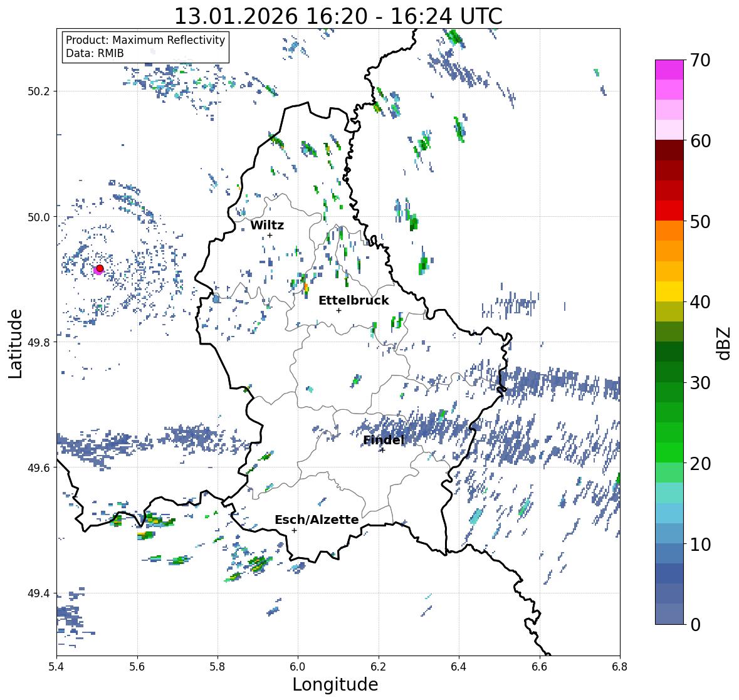This screenshot has width=739, height=700.
Task: Click the 40 tick label on the colorbar
Action: 700,302
